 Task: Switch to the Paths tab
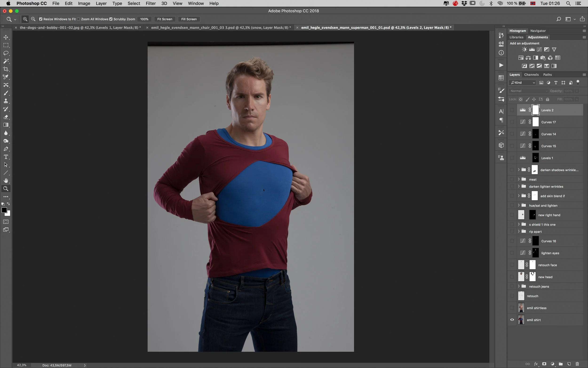[547, 74]
